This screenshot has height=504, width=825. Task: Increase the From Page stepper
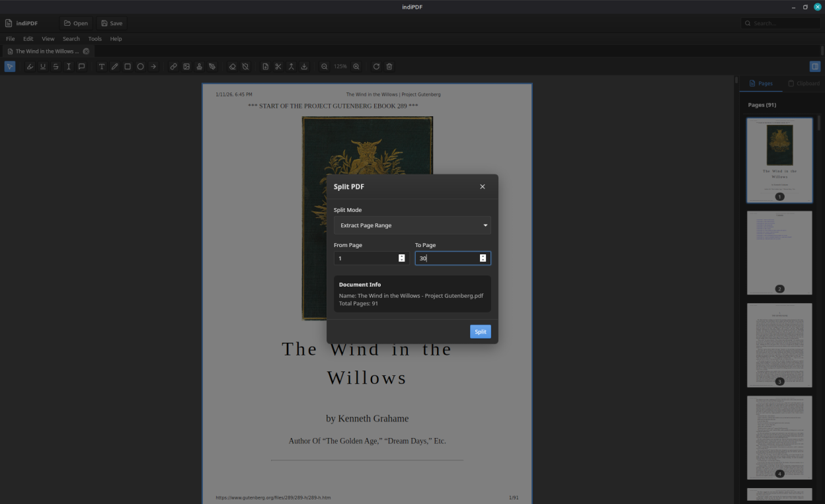401,256
